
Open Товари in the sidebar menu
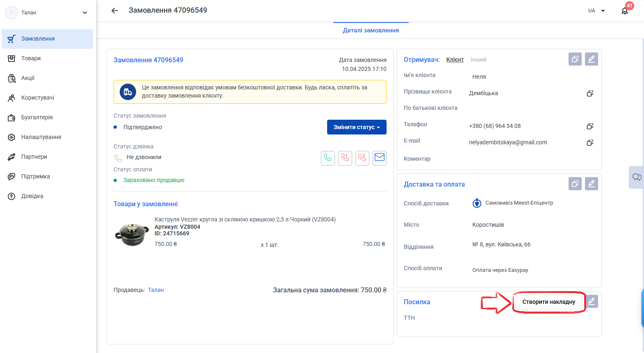[48, 58]
